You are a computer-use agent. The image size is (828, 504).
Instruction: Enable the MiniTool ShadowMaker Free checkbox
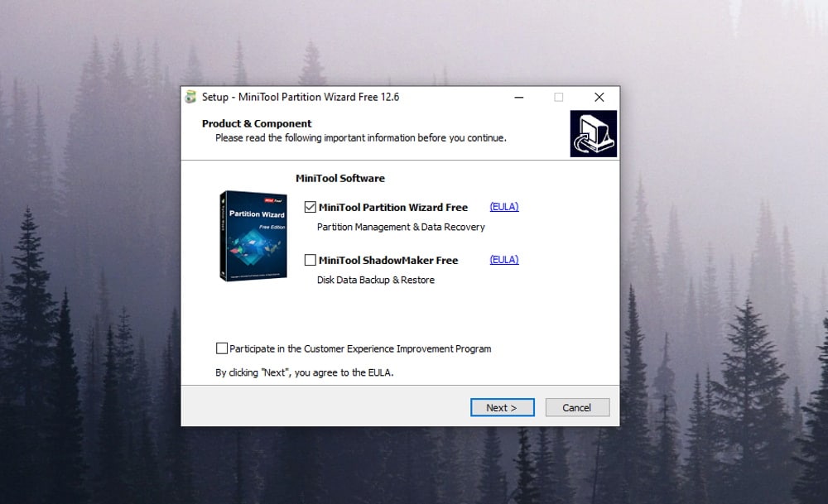click(x=310, y=261)
